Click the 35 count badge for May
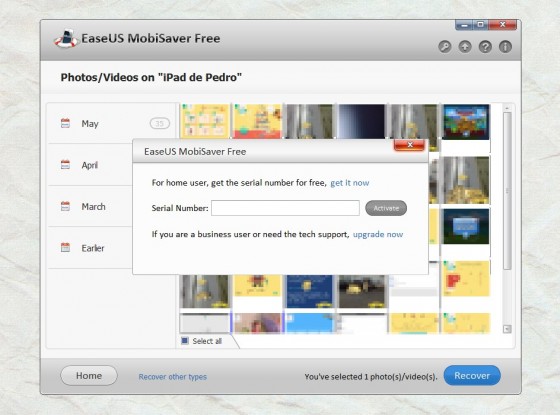Image resolution: width=560 pixels, height=415 pixels. coord(160,124)
